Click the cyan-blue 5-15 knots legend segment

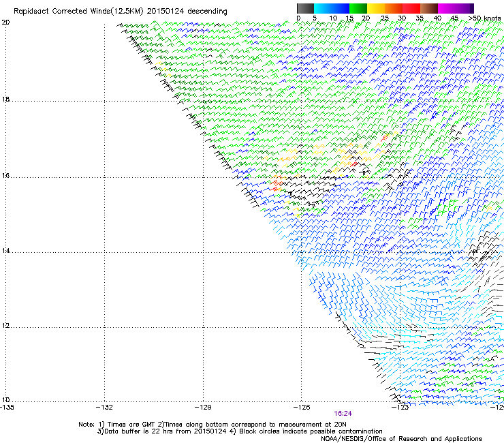pos(332,8)
